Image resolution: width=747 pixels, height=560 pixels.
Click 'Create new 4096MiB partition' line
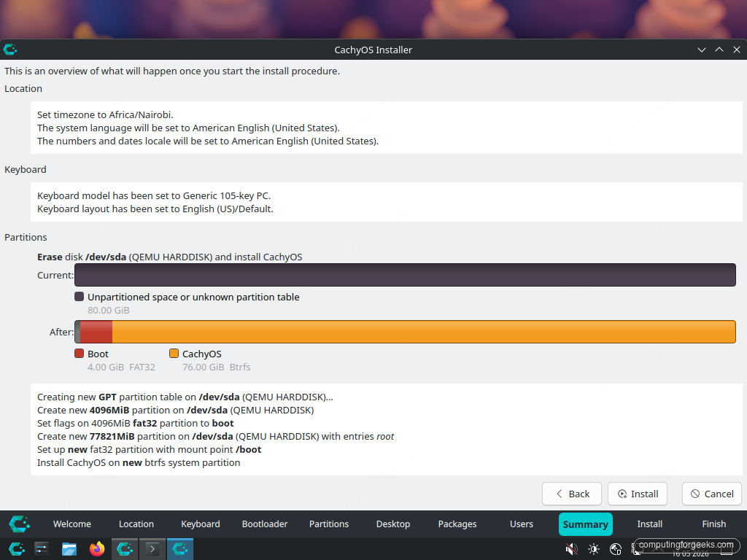(175, 411)
